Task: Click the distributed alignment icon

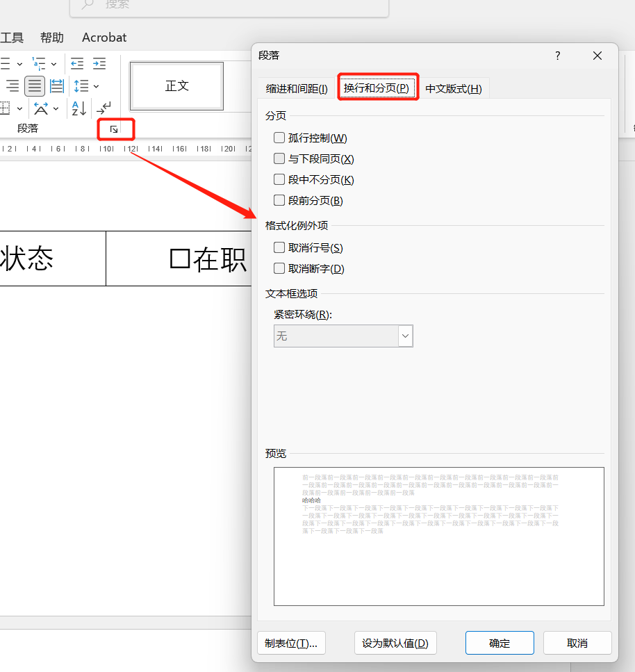Action: [x=57, y=86]
